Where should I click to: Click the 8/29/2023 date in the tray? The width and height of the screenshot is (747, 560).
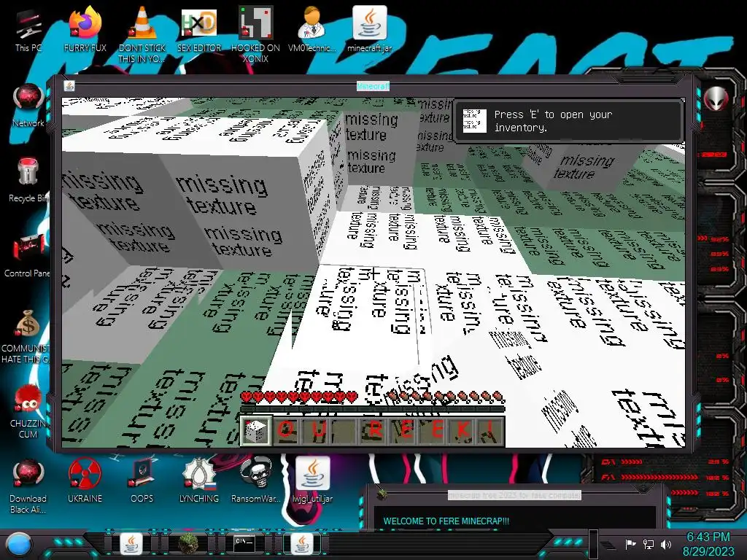(708, 551)
